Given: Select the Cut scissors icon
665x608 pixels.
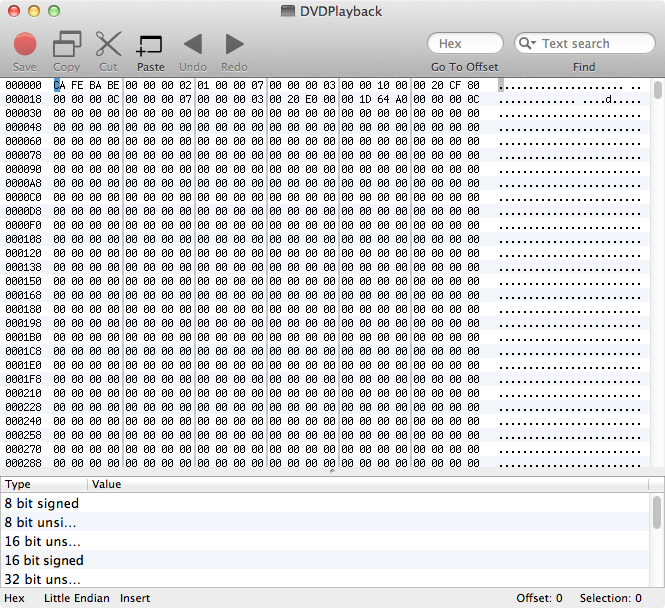Looking at the screenshot, I should (x=108, y=44).
